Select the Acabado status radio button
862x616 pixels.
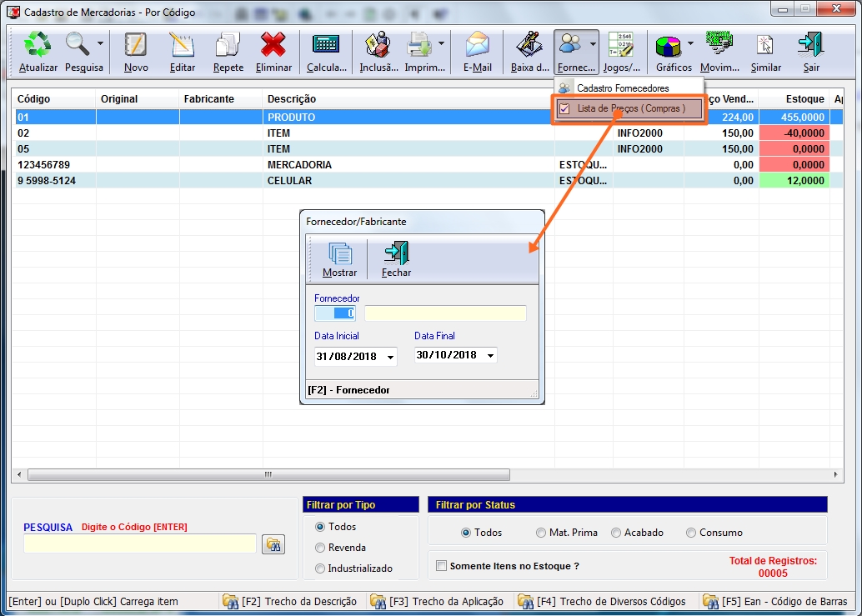(616, 533)
